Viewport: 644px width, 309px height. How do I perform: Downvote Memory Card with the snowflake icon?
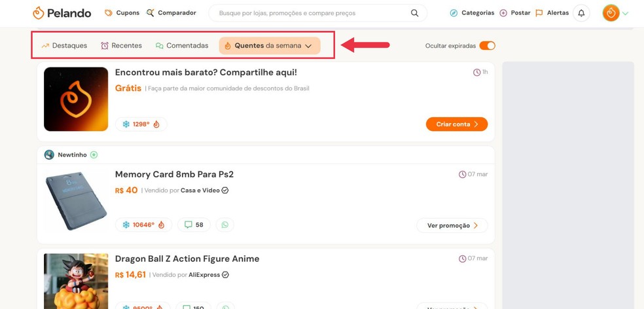click(126, 225)
